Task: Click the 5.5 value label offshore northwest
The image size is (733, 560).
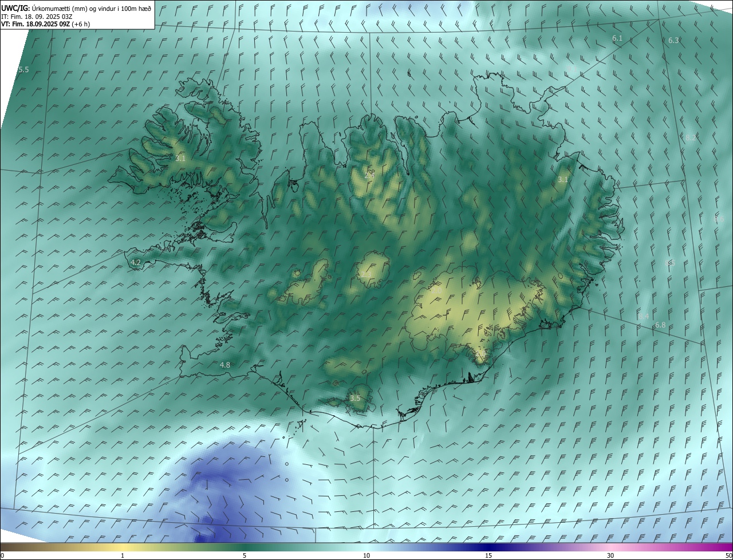Action: [23, 70]
